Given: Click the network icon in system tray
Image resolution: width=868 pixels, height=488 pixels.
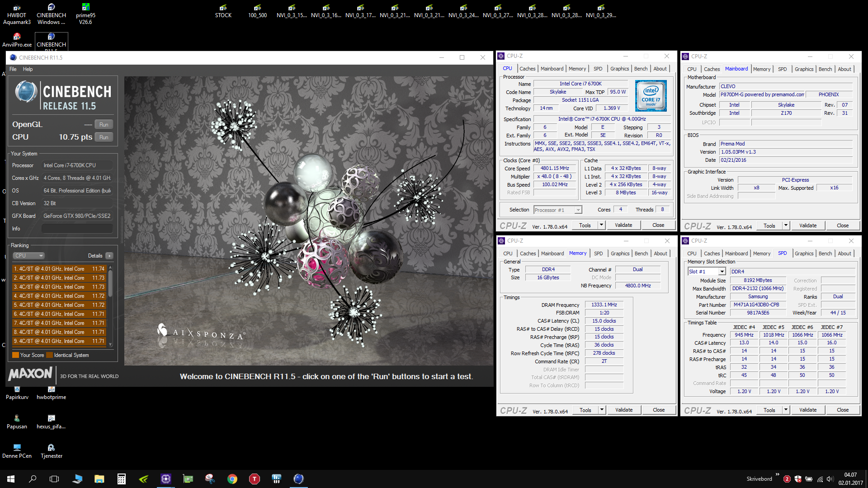Looking at the screenshot, I should (820, 479).
